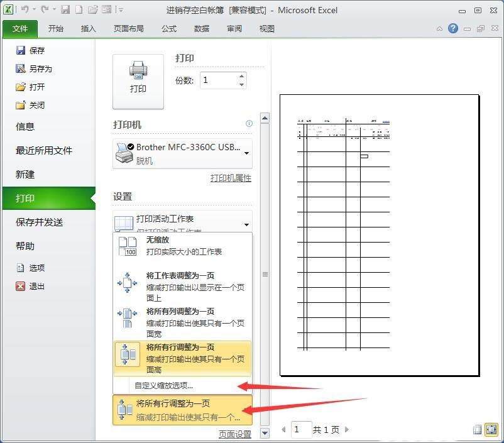Click 打开 (Open) in the backstage sidebar
This screenshot has height=443, width=504.
click(31, 87)
